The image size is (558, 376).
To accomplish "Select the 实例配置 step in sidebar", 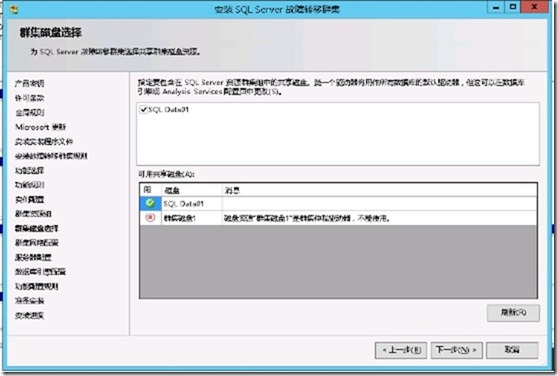I will 30,199.
